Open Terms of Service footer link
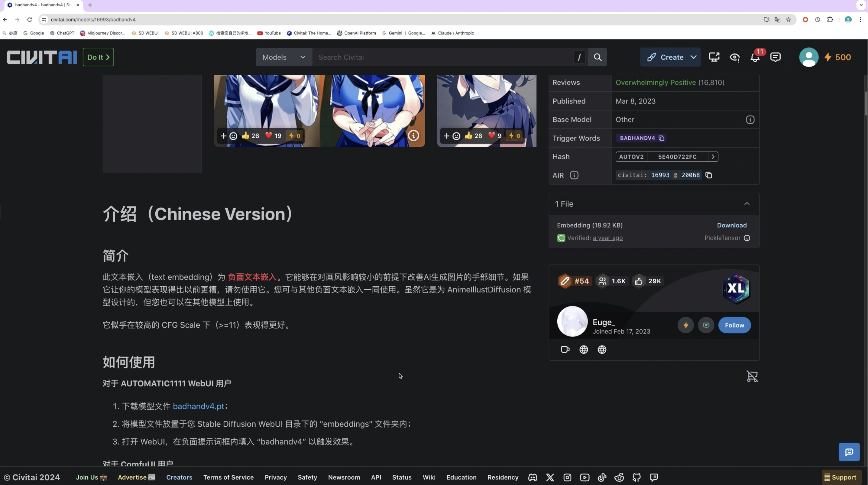 (x=228, y=477)
